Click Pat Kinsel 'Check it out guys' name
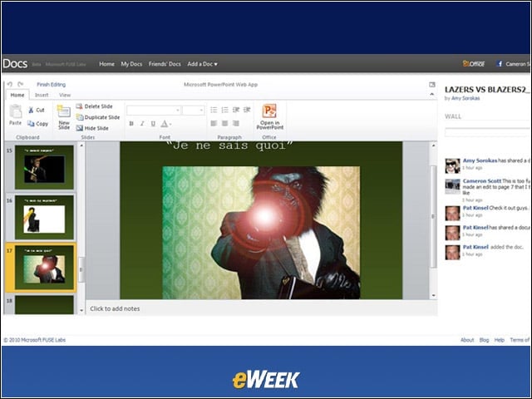This screenshot has width=532, height=399. point(475,208)
